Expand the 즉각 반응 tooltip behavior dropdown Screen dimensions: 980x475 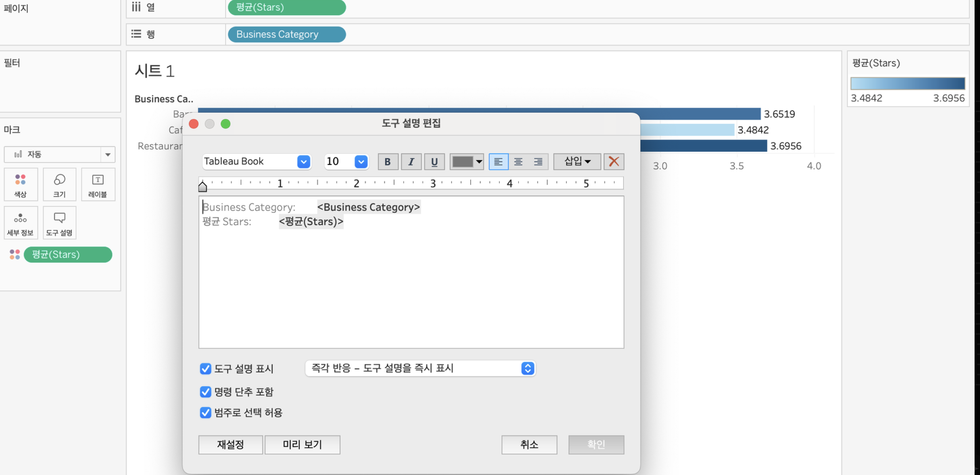pyautogui.click(x=527, y=368)
